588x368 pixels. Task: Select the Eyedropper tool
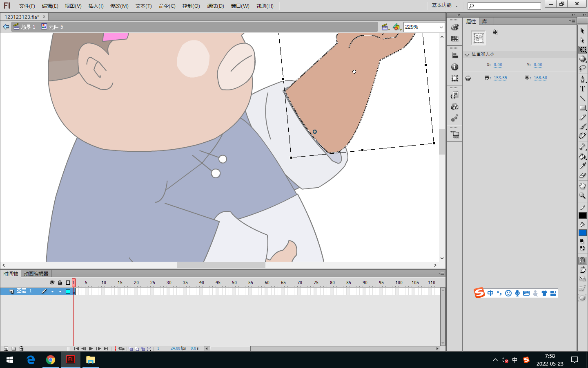[583, 166]
